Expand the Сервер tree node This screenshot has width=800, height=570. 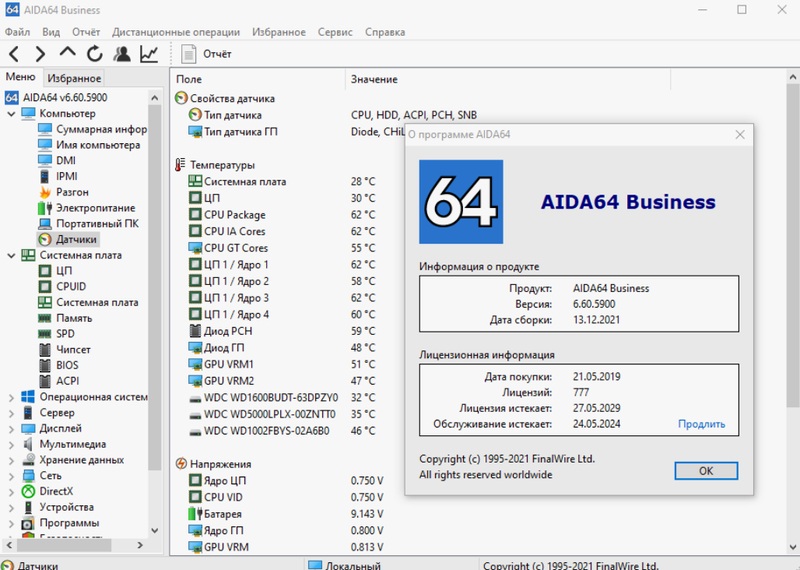11,413
